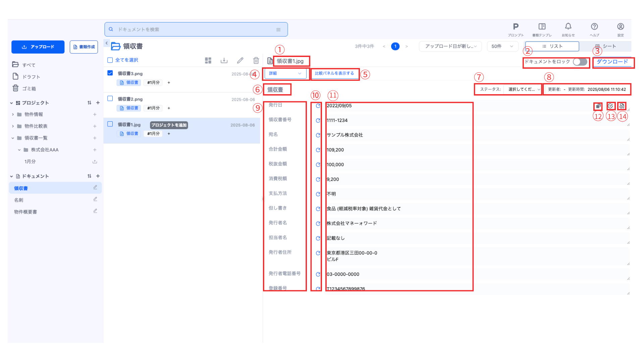The width and height of the screenshot is (644, 362).
Task: Expand the 物件情報 project folder
Action: [x=13, y=115]
